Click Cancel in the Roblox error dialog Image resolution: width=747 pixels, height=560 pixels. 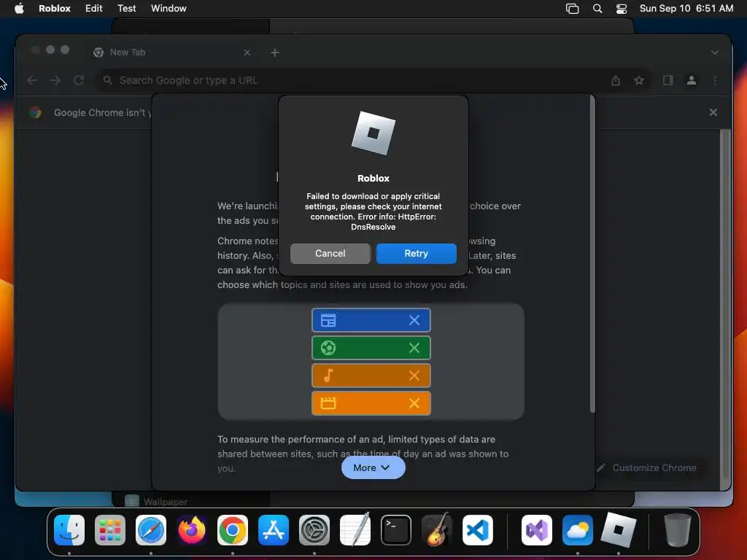click(330, 253)
